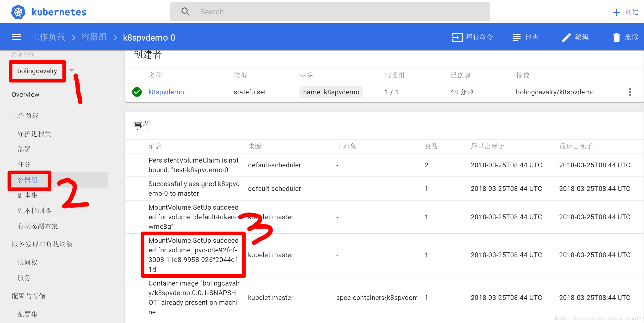Open the k8spvdemo statefulset link
The width and height of the screenshot is (644, 323).
[x=166, y=92]
